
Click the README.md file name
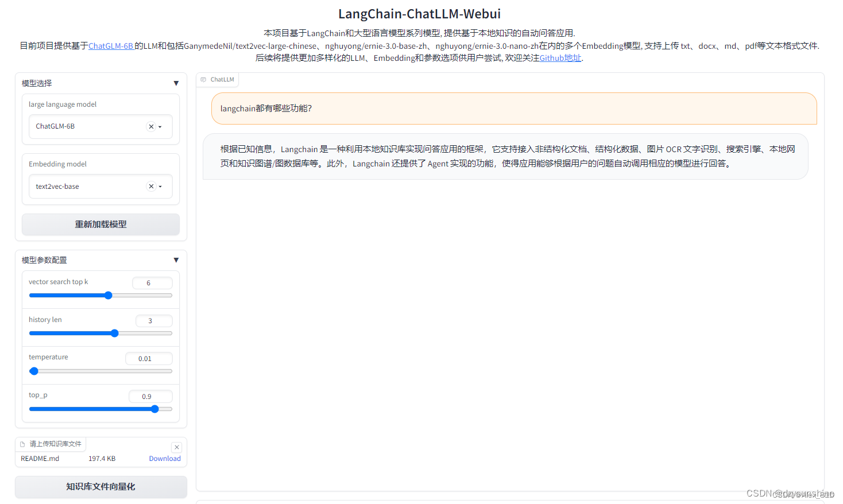click(x=40, y=459)
